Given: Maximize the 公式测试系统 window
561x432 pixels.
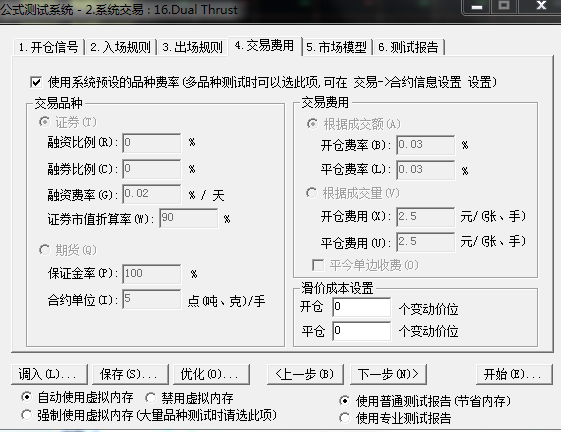Looking at the screenshot, I should pos(504,6).
